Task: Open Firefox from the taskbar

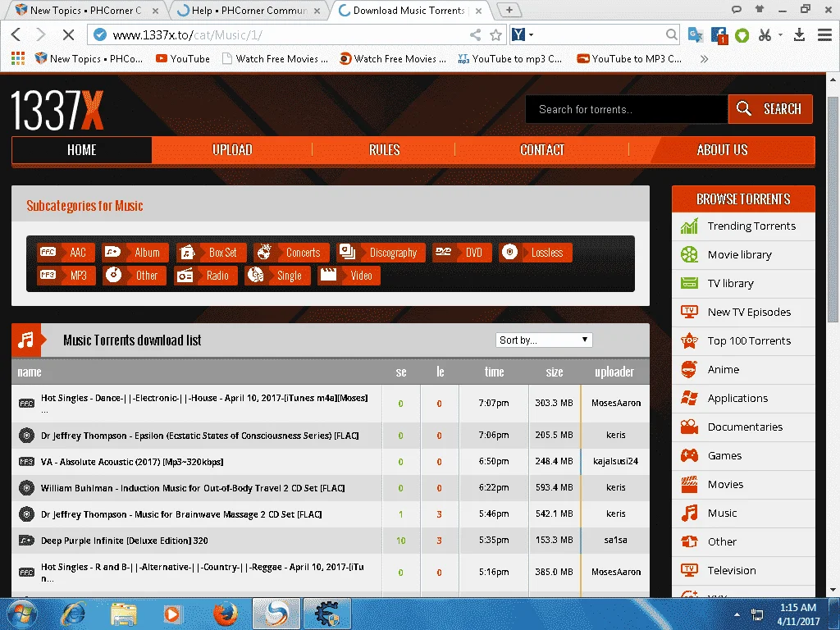Action: click(x=225, y=614)
